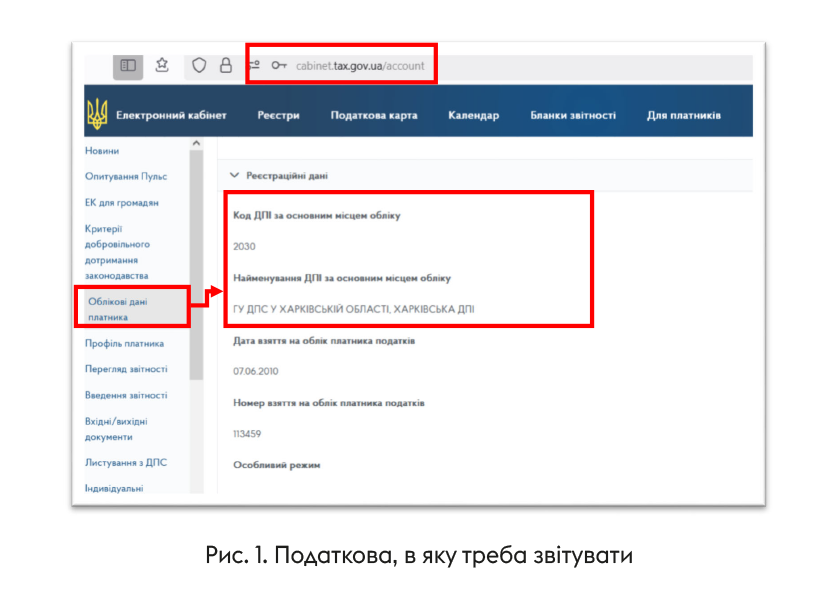The width and height of the screenshot is (839, 596).
Task: Open the Введення звітності sidebar link
Action: pyautogui.click(x=126, y=395)
